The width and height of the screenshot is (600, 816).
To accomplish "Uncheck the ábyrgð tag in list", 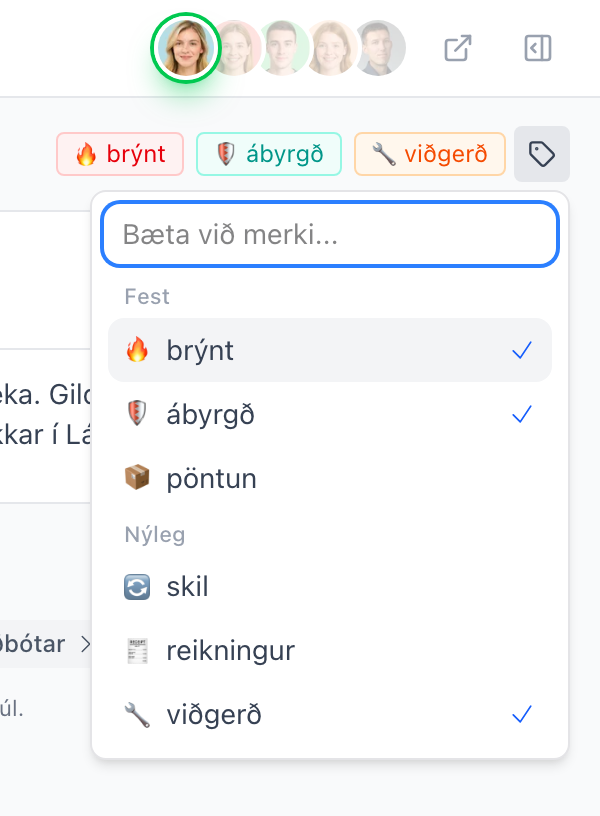I will coord(330,415).
